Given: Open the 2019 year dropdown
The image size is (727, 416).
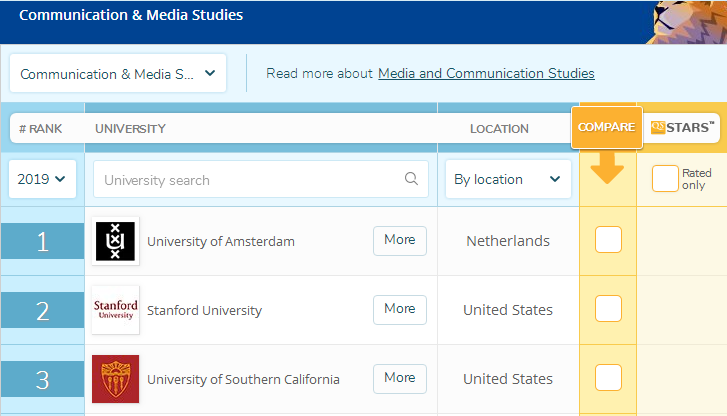Looking at the screenshot, I should [42, 180].
